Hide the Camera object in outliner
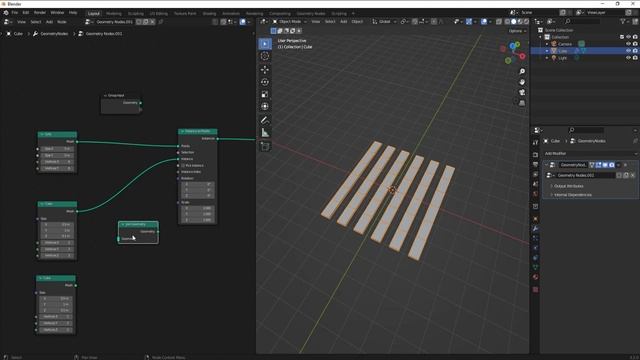This screenshot has height=360, width=640. coord(628,44)
